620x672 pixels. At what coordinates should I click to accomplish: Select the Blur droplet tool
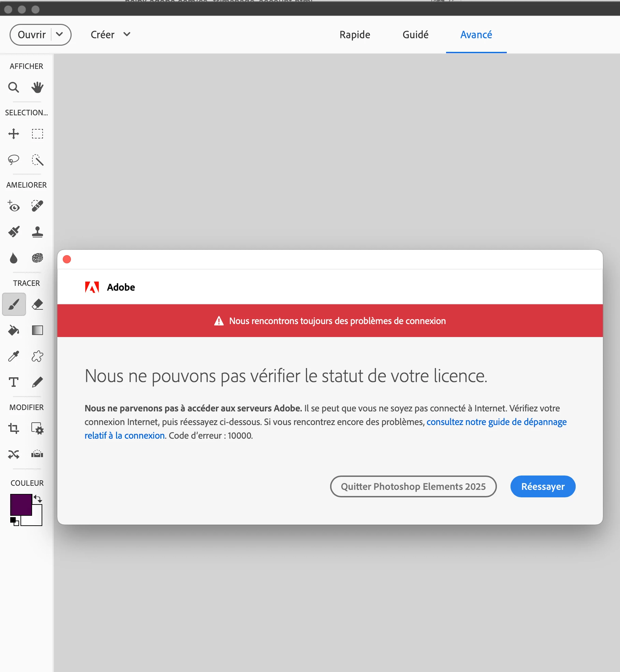[14, 258]
